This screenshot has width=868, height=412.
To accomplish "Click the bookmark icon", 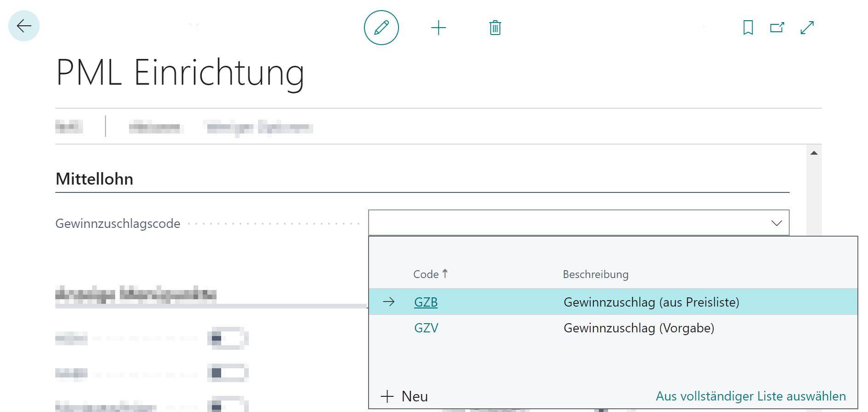I will pyautogui.click(x=748, y=28).
